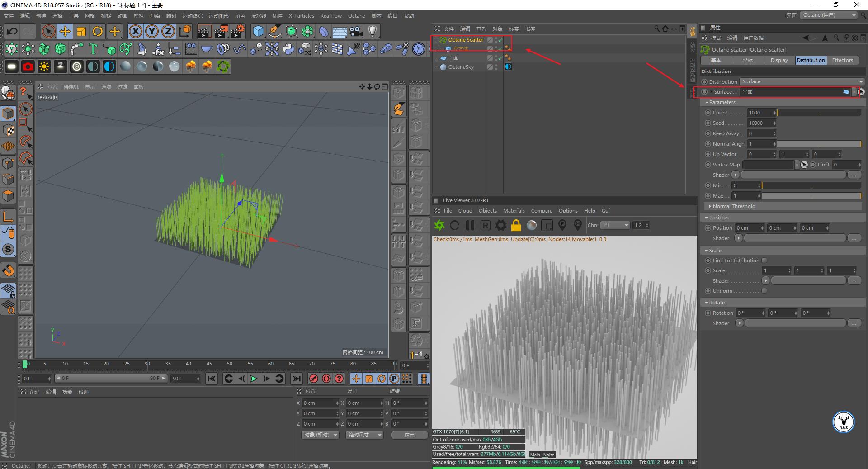Click the Count value field
Image resolution: width=868 pixels, height=469 pixels.
[x=760, y=113]
